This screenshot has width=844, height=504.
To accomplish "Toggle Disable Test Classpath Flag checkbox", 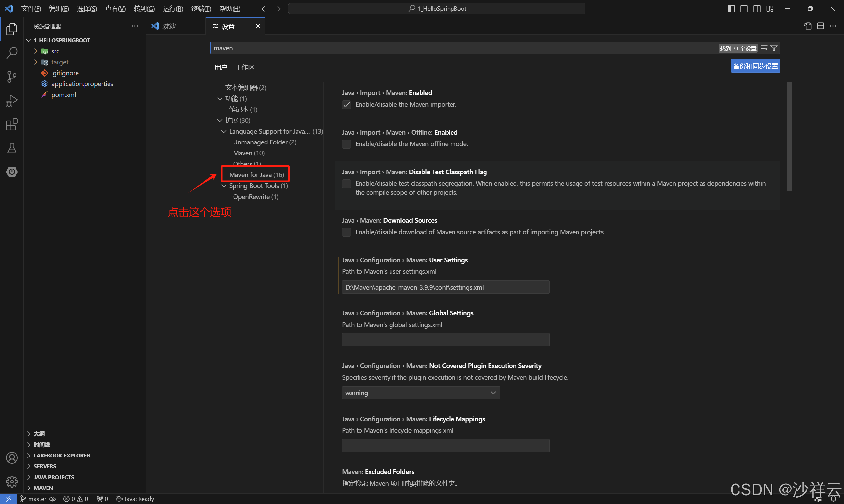I will pos(346,184).
